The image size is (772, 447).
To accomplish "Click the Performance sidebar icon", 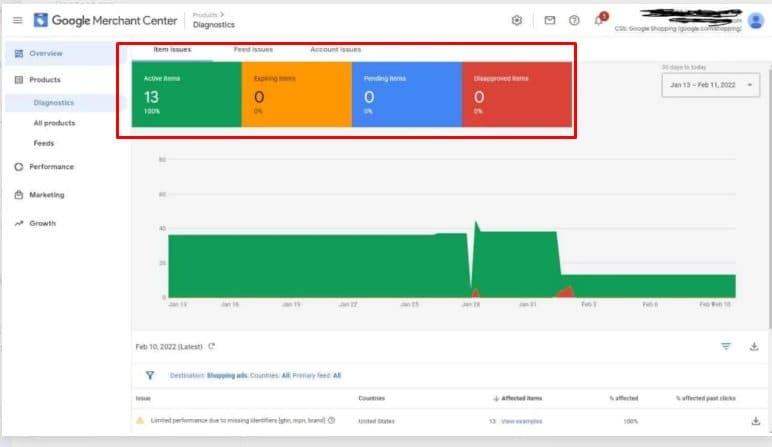I will pyautogui.click(x=19, y=167).
